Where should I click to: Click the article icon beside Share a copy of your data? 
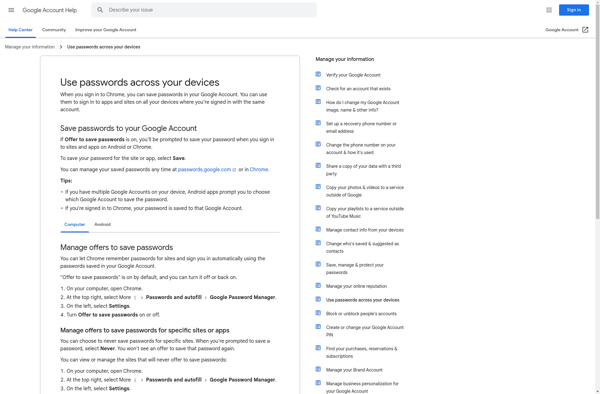coord(318,166)
